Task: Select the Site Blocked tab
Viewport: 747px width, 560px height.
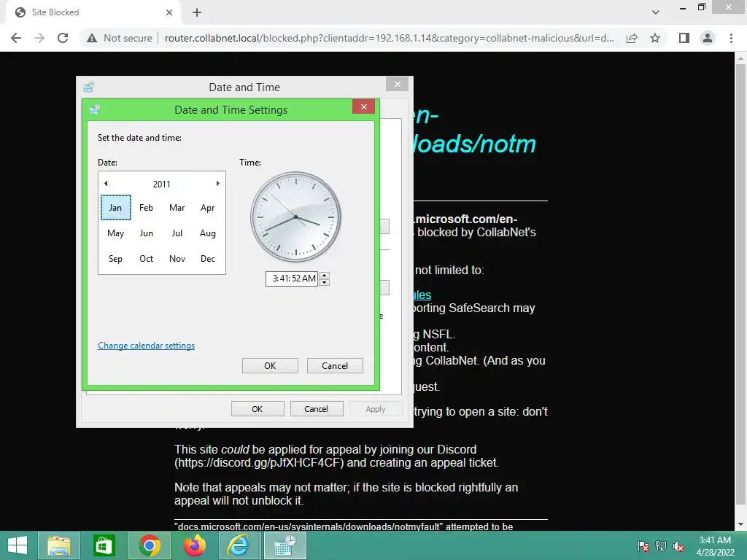Action: pos(94,12)
